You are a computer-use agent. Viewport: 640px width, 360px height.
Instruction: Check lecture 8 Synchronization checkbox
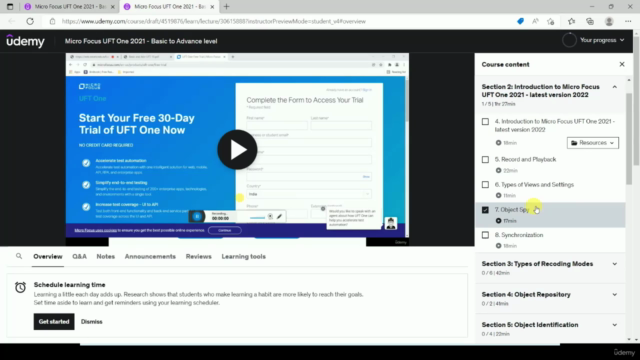[x=485, y=235]
